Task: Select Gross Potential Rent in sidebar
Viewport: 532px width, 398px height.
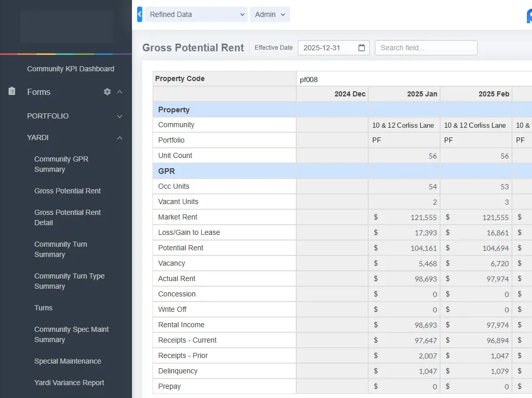Action: point(67,191)
